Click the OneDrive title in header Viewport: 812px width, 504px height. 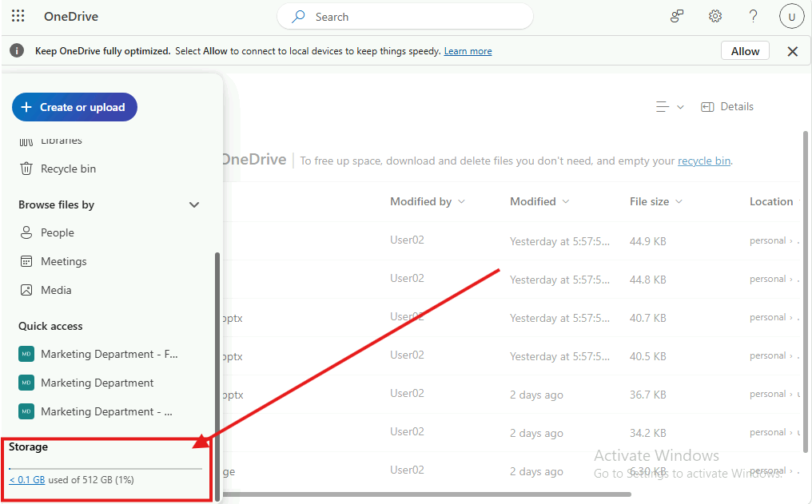click(71, 17)
